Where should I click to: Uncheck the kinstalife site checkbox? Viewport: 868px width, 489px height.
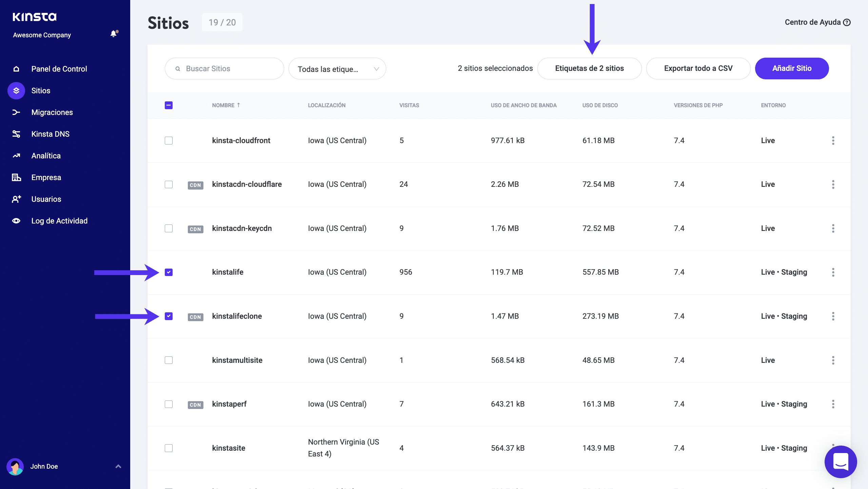point(169,272)
